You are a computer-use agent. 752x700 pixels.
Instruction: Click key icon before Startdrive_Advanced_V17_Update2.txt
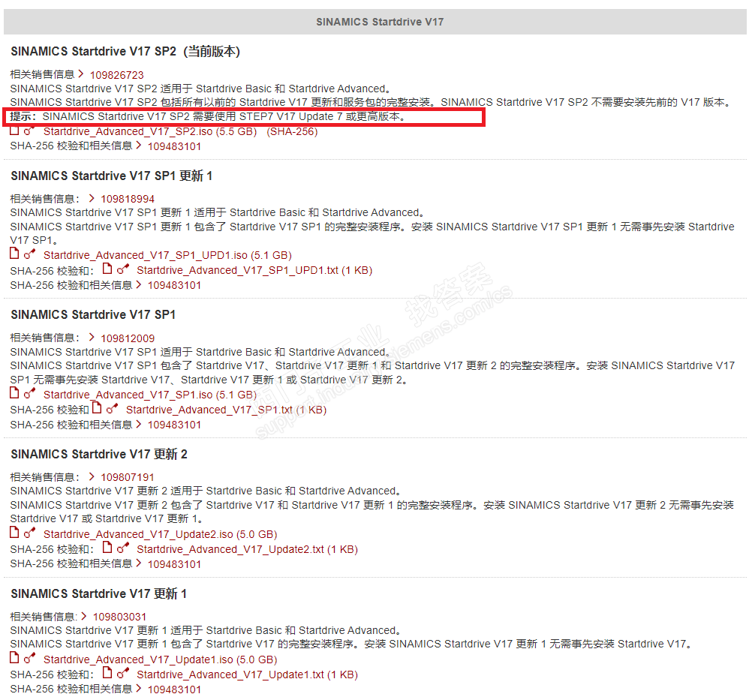pyautogui.click(x=123, y=548)
